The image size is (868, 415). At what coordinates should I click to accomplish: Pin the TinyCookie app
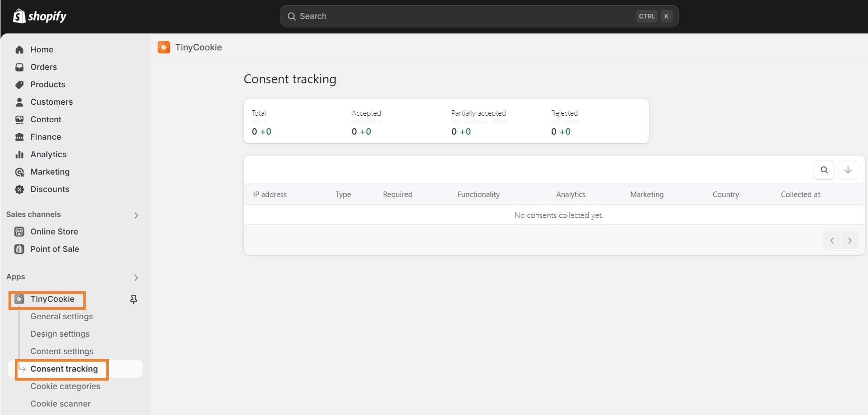134,299
